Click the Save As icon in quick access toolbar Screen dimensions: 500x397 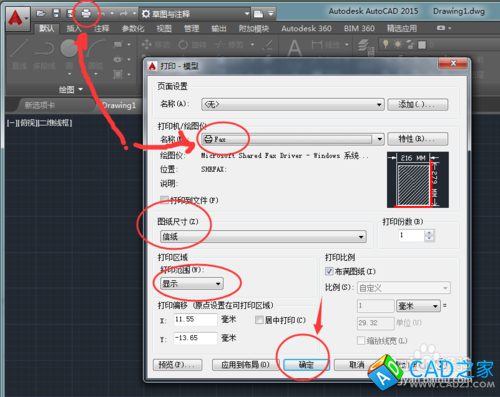click(x=71, y=14)
